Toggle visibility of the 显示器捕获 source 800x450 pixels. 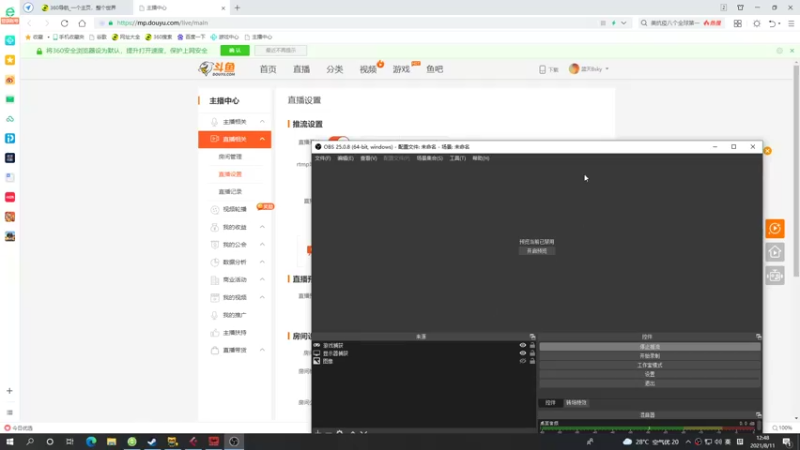522,353
